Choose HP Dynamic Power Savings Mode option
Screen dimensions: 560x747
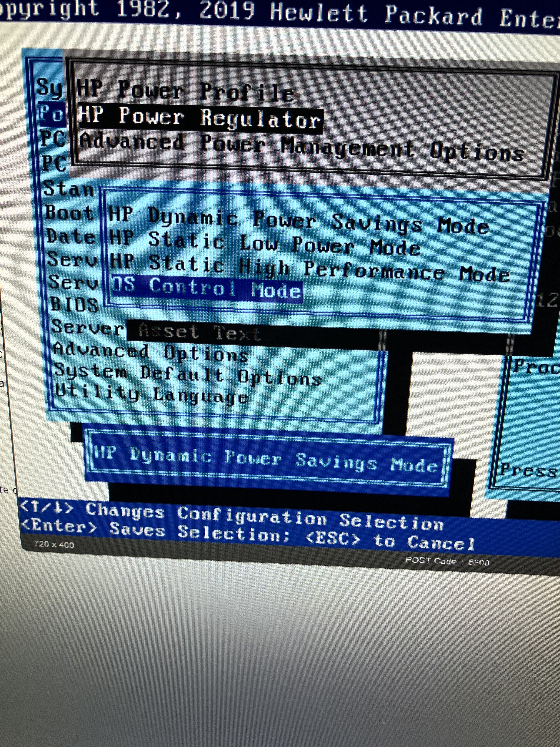point(298,221)
